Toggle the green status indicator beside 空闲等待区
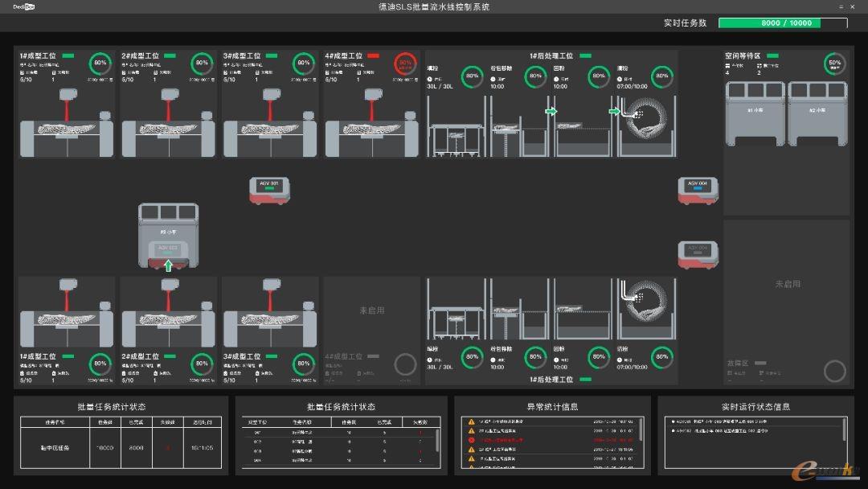Viewport: 868px width, 489px height. pyautogui.click(x=772, y=56)
